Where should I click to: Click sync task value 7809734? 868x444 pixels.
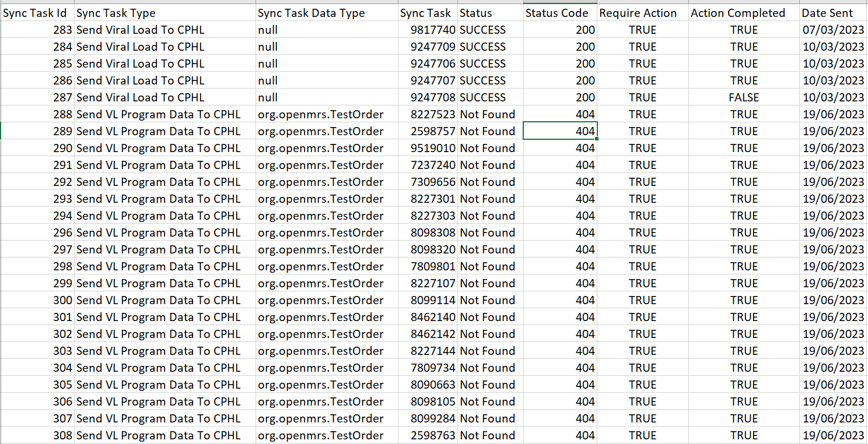click(428, 368)
